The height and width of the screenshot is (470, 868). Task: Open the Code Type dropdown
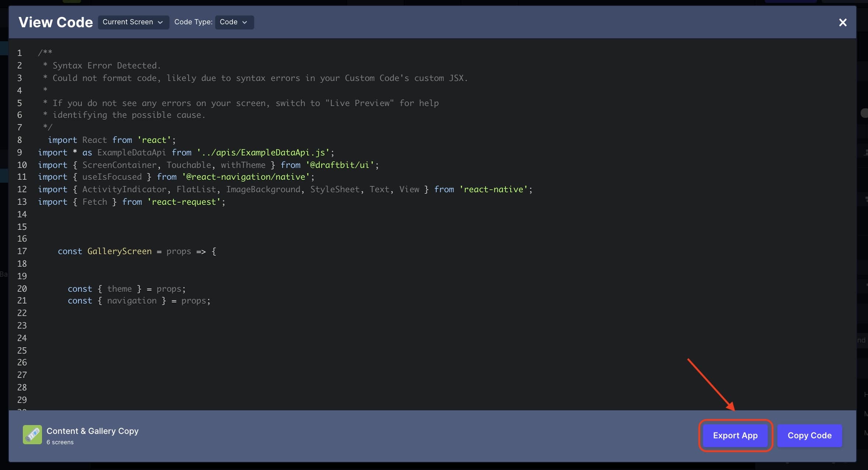click(x=234, y=22)
